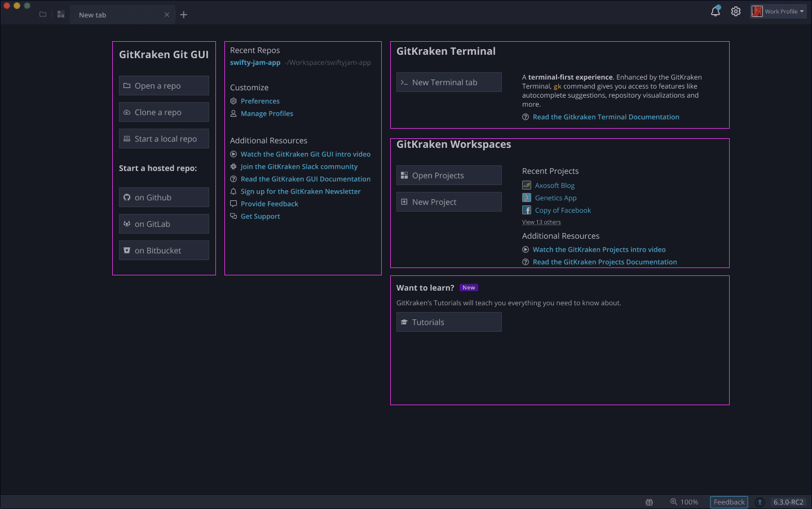Open the settings gear icon
This screenshot has height=509, width=812.
[736, 11]
